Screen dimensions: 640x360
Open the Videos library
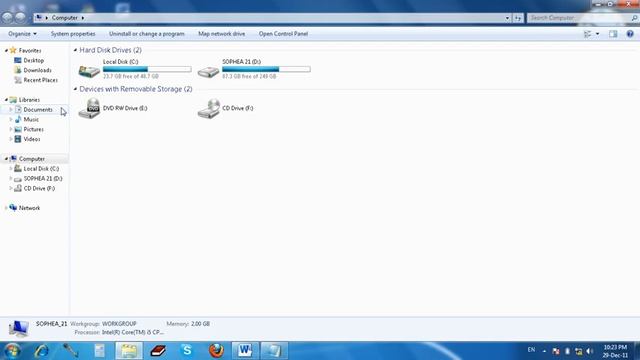[31, 139]
